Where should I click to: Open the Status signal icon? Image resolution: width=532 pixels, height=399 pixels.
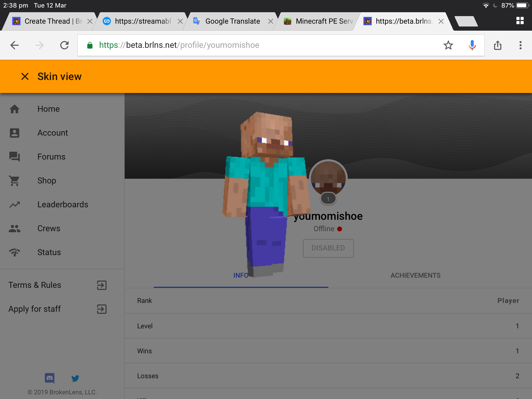click(15, 252)
